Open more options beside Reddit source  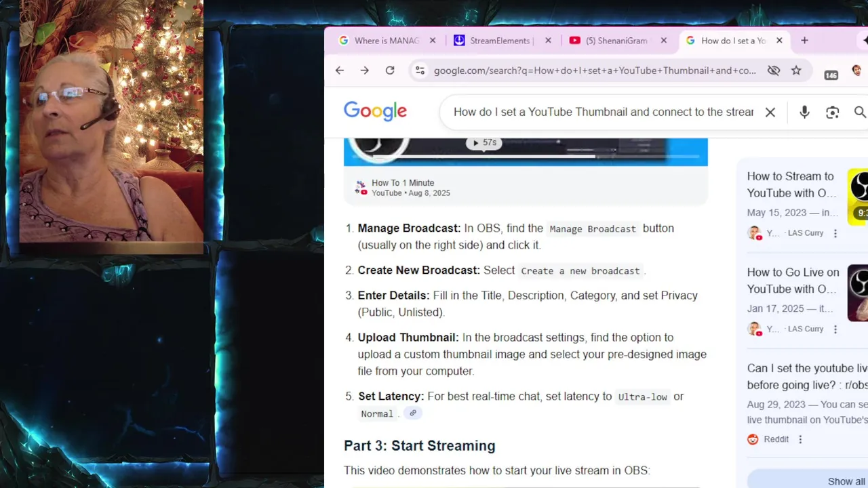pyautogui.click(x=800, y=439)
